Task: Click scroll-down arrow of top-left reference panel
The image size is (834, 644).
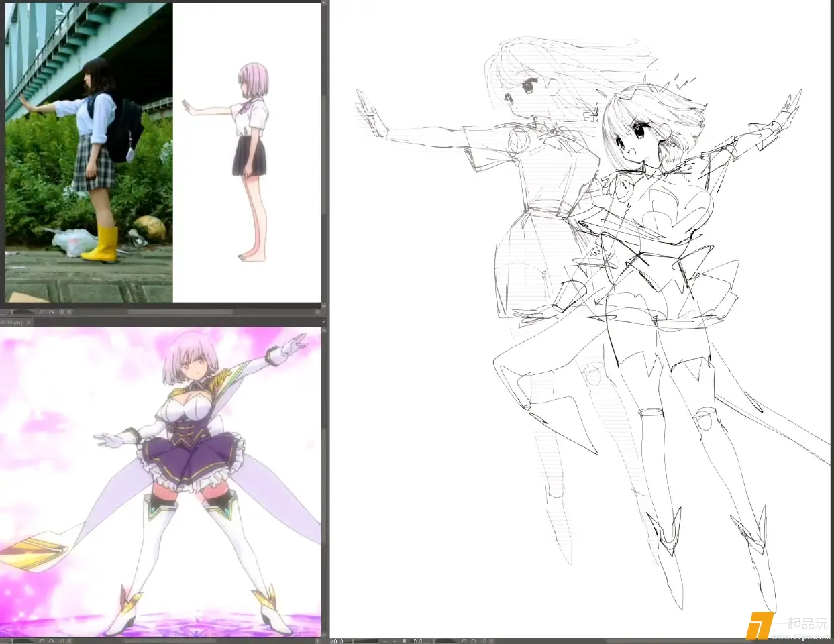Action: (323, 306)
